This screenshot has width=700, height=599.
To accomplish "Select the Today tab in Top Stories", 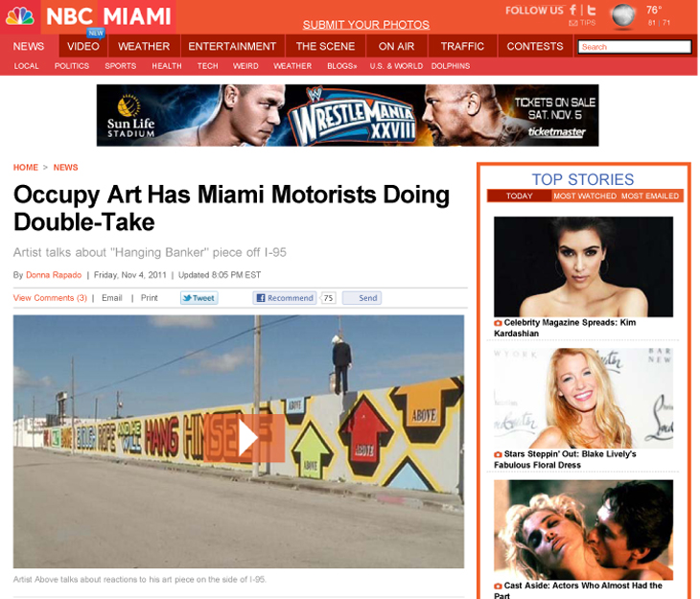I will point(519,196).
